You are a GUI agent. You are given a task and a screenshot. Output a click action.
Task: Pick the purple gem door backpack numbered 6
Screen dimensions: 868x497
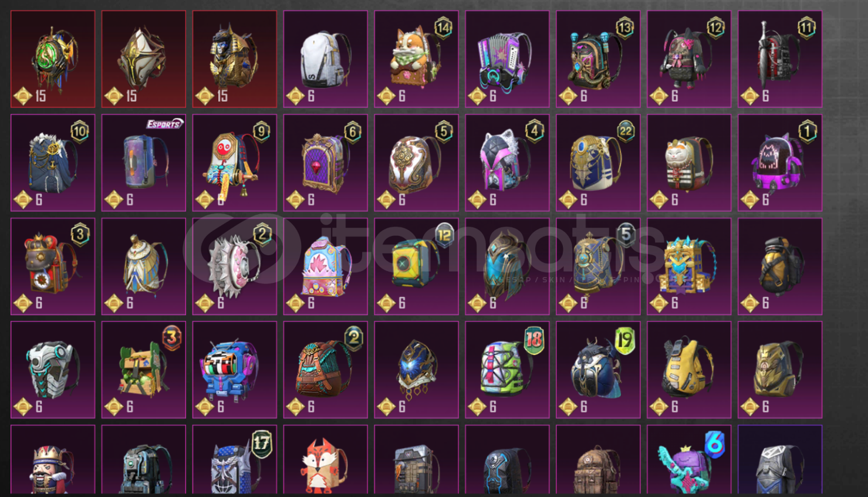pos(325,163)
